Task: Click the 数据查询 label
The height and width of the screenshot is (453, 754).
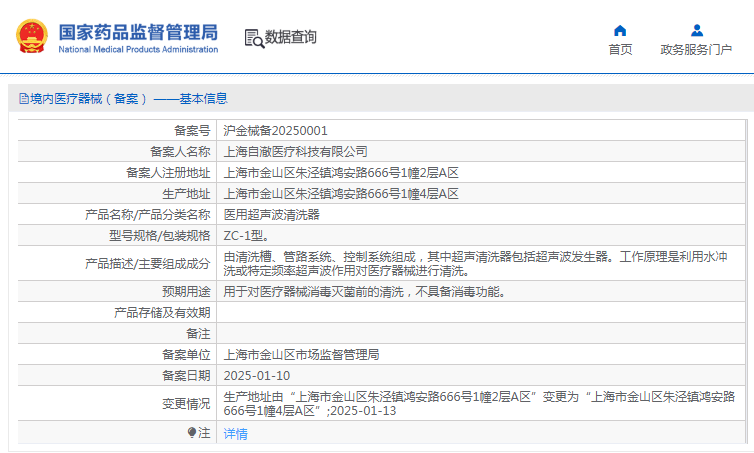Action: [290, 37]
